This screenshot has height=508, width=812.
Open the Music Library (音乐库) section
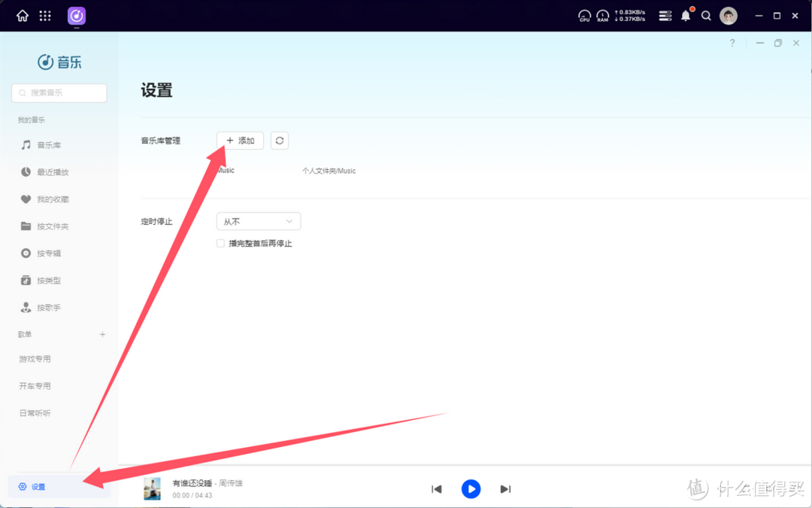47,144
